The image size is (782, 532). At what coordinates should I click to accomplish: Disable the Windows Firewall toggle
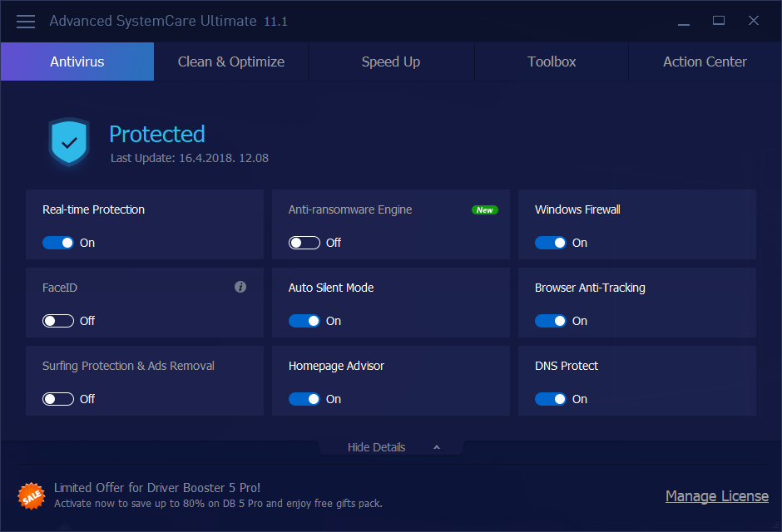(551, 243)
